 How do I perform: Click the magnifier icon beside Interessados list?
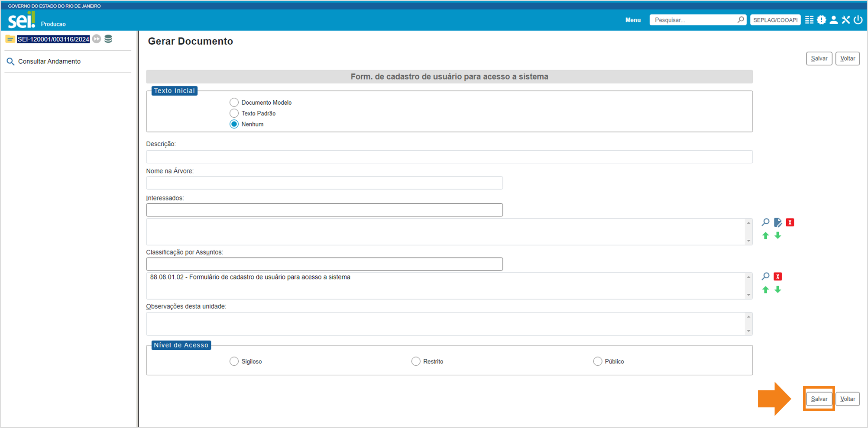tap(765, 222)
